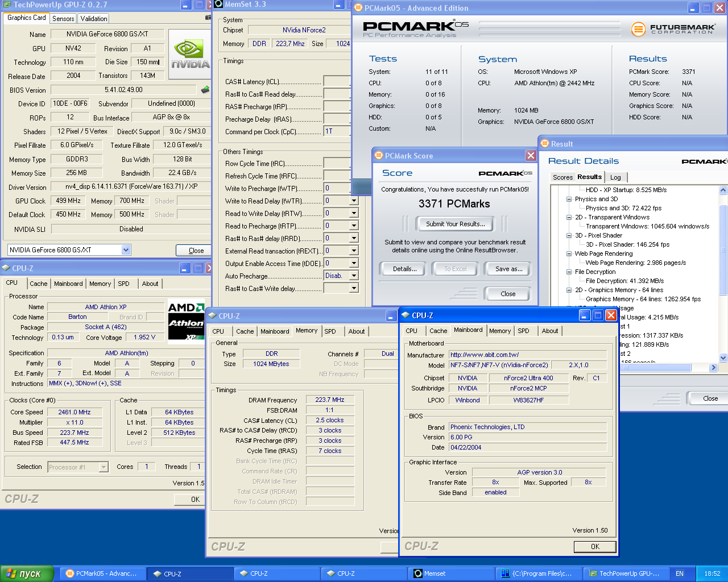Click the 18:52 clock in system tray
The image size is (728, 582).
click(x=712, y=573)
